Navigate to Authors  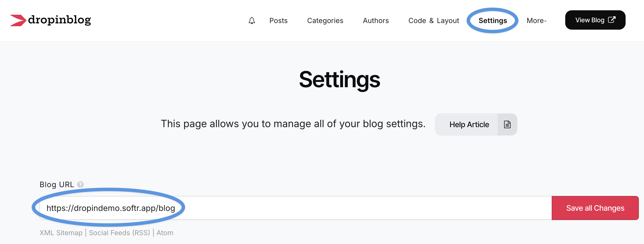[376, 21]
